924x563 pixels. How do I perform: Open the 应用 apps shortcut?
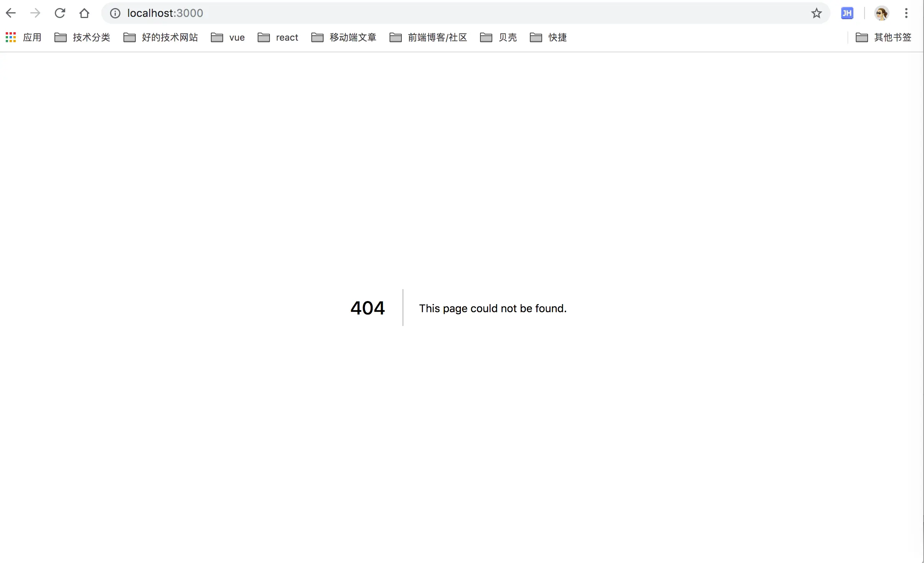pos(24,37)
